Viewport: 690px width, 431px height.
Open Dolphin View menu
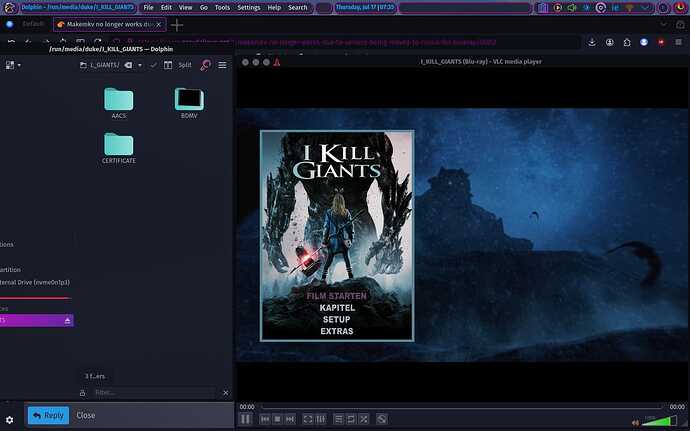pos(185,7)
